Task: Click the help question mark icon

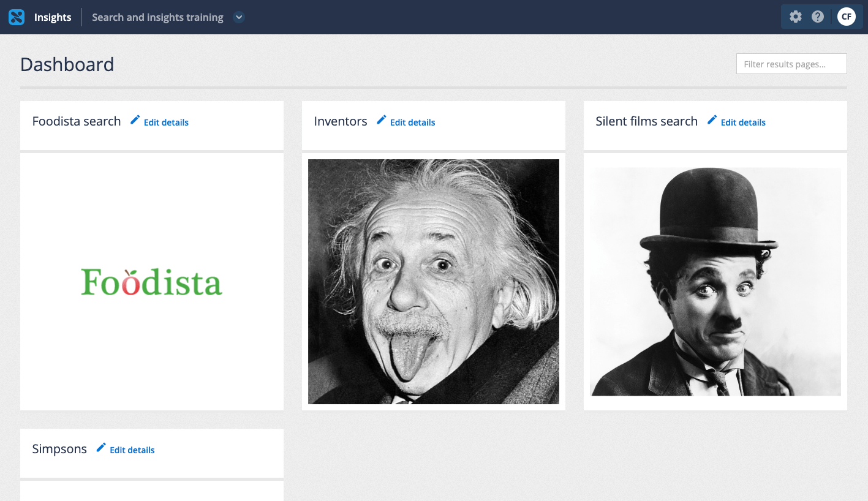Action: [817, 17]
